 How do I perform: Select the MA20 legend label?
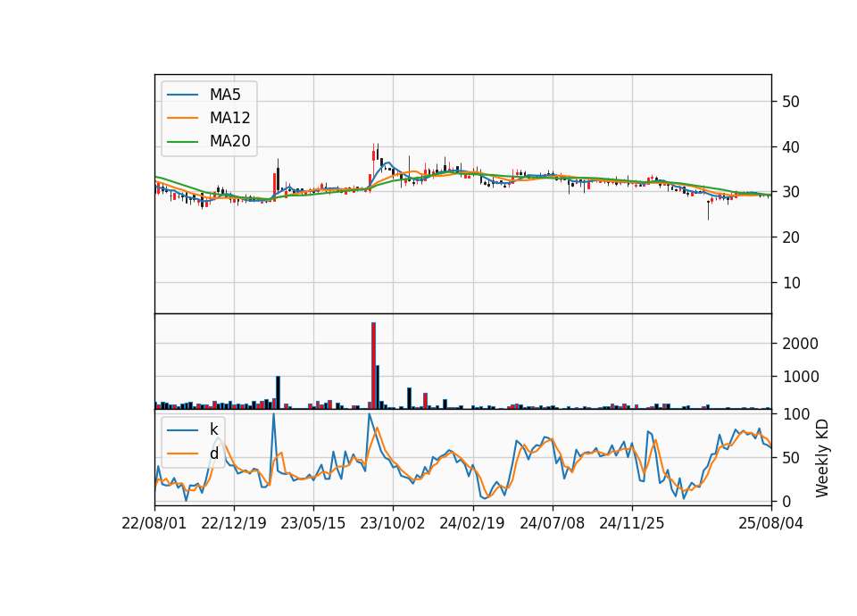click(229, 141)
